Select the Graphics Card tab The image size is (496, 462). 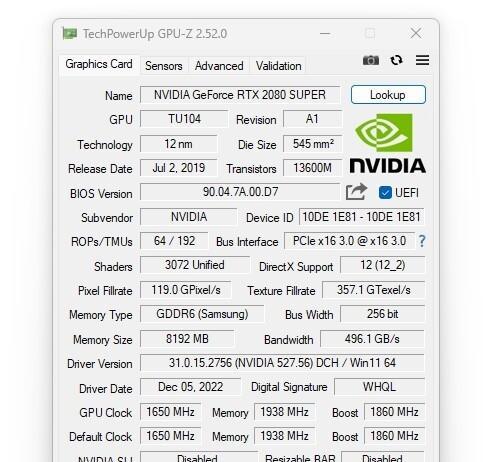pyautogui.click(x=99, y=64)
